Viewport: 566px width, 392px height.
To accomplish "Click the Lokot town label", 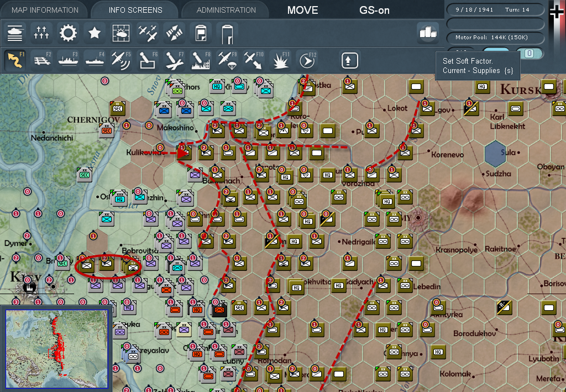I will 397,108.
